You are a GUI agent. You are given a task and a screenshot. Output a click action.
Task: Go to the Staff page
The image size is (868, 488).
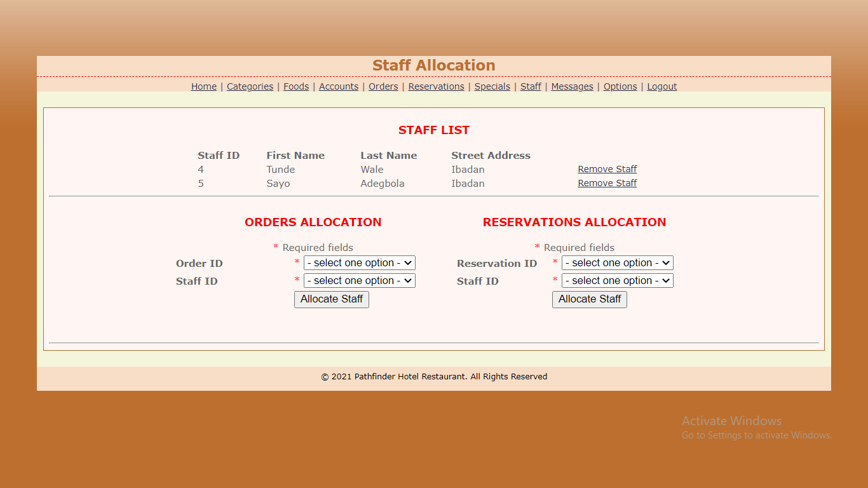pos(531,86)
